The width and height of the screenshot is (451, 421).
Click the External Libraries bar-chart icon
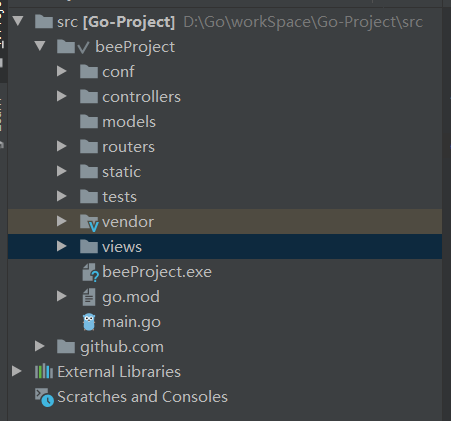tap(44, 372)
